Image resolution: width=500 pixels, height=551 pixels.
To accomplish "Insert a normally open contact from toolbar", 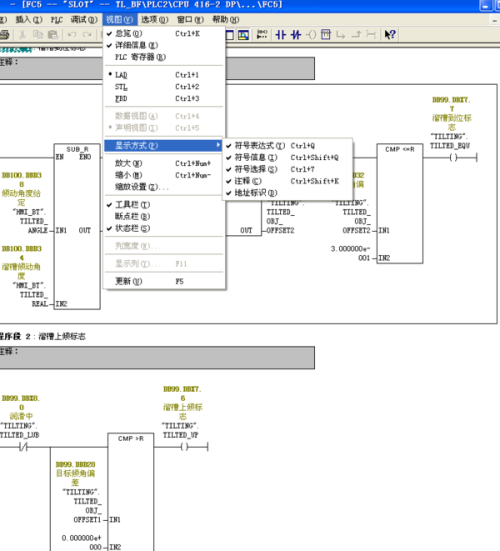I will click(x=281, y=34).
